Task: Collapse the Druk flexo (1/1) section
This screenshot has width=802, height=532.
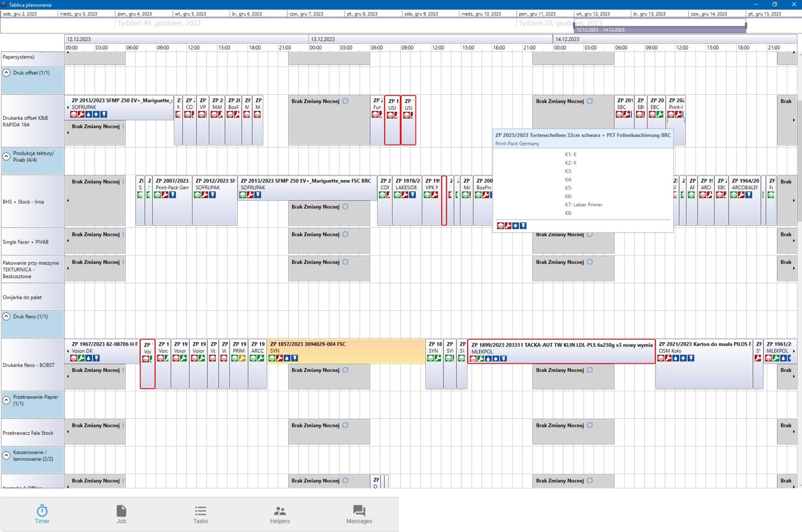Action: 6,316
